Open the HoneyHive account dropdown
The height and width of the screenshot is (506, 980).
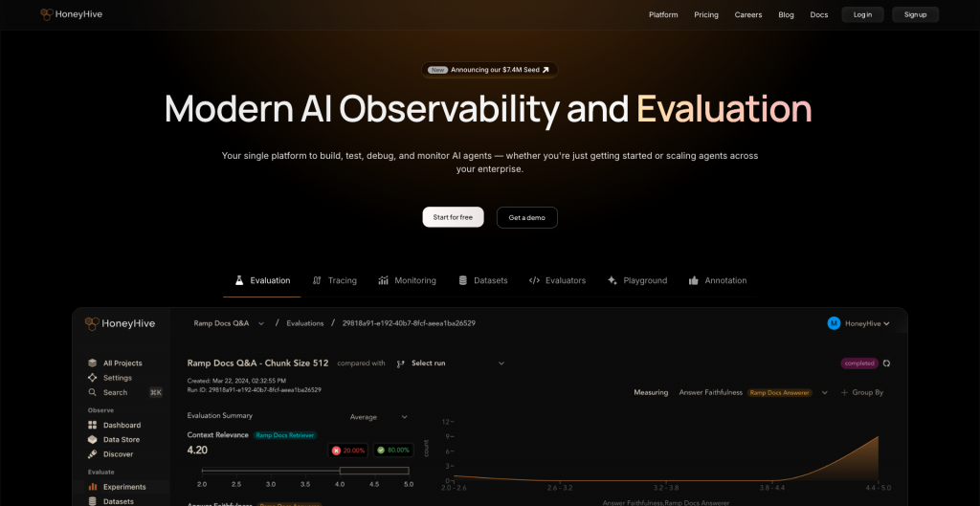pyautogui.click(x=867, y=323)
